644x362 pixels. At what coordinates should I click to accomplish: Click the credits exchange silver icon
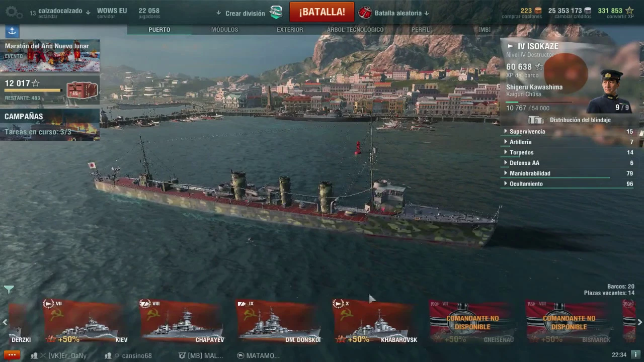coord(587,11)
